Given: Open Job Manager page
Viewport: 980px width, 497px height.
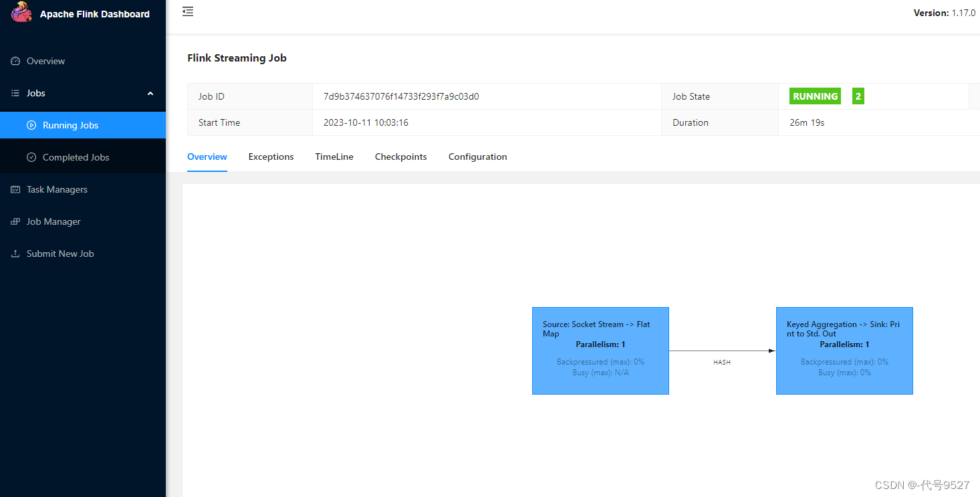Looking at the screenshot, I should (83, 221).
